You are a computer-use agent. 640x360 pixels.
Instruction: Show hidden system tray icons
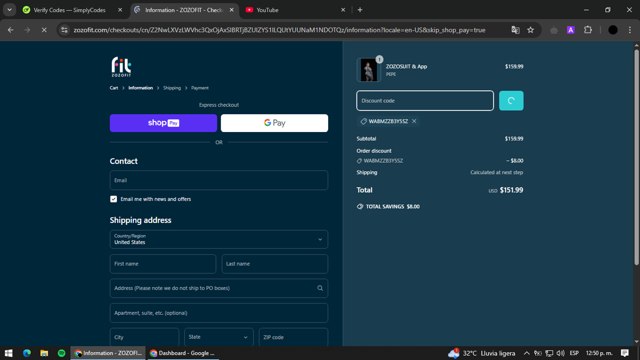(x=527, y=353)
